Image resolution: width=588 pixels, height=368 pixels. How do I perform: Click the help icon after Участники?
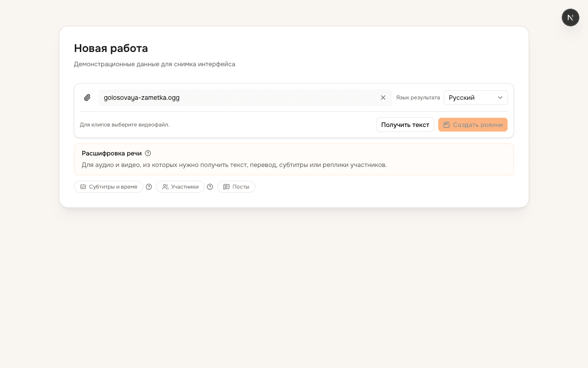[x=210, y=187]
